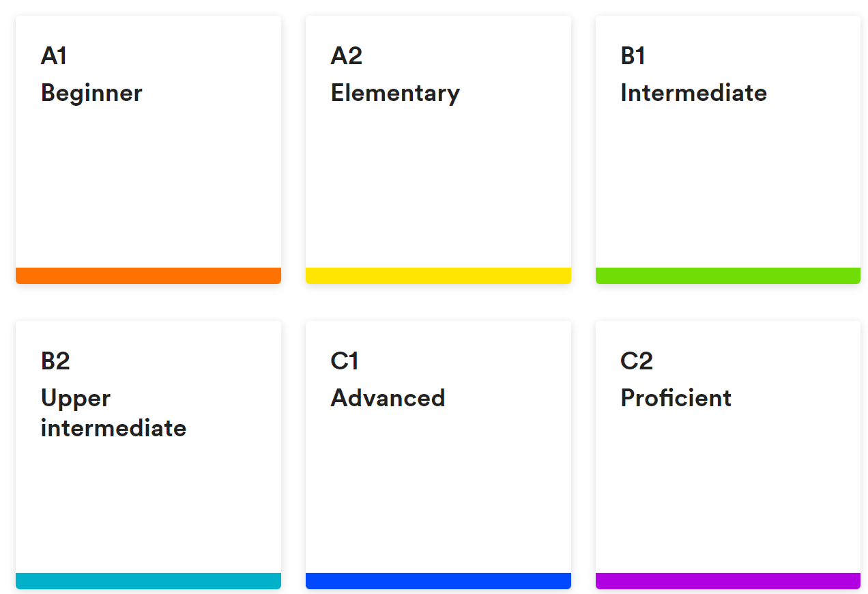Screen dimensions: 868x594
Task: Click the C2 level code heading
Action: [636, 361]
